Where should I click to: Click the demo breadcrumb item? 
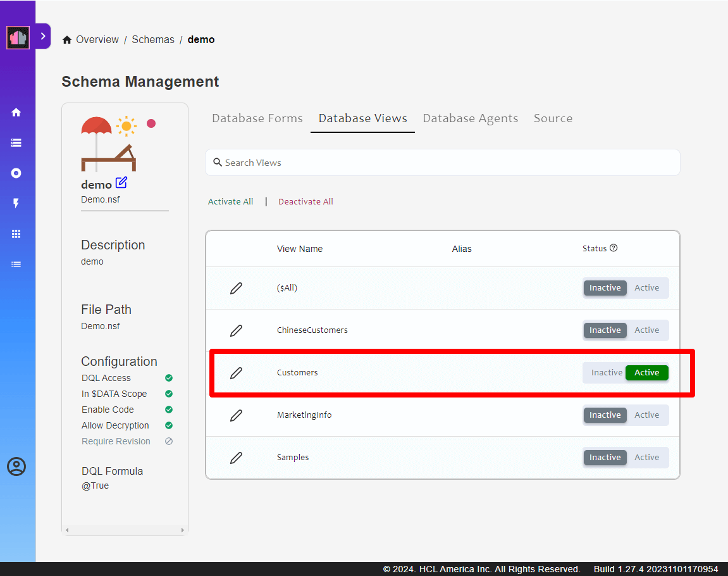[x=201, y=39]
